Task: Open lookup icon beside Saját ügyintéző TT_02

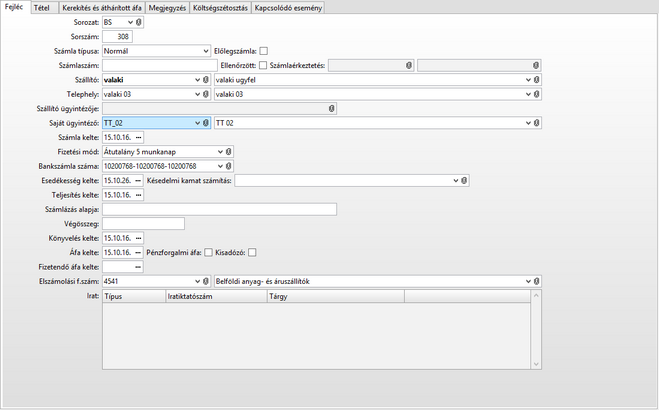Action: pos(206,123)
